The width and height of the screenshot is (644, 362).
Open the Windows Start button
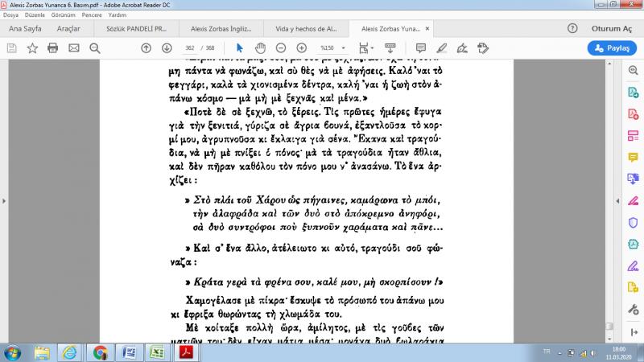(11, 353)
